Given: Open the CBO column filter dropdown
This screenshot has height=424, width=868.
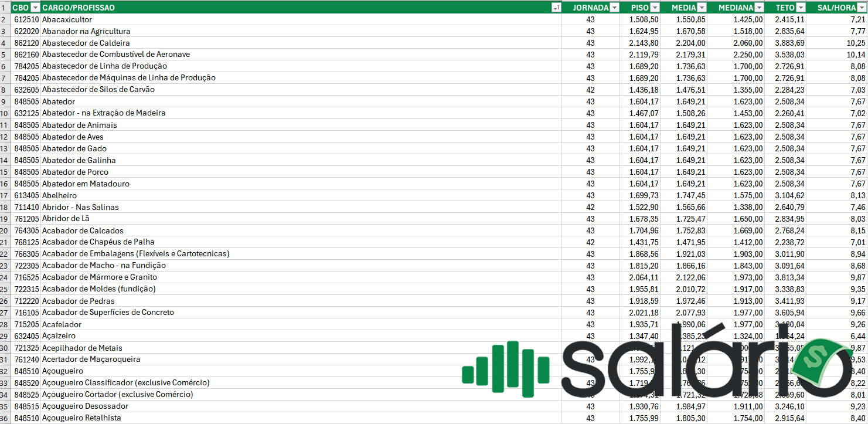Looking at the screenshot, I should [x=36, y=8].
